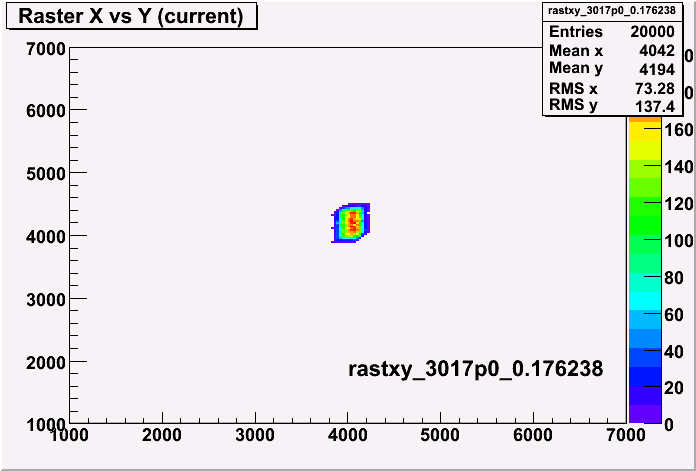Click the Entries 20000 row in stats box
The height and width of the screenshot is (471, 696).
tap(612, 32)
